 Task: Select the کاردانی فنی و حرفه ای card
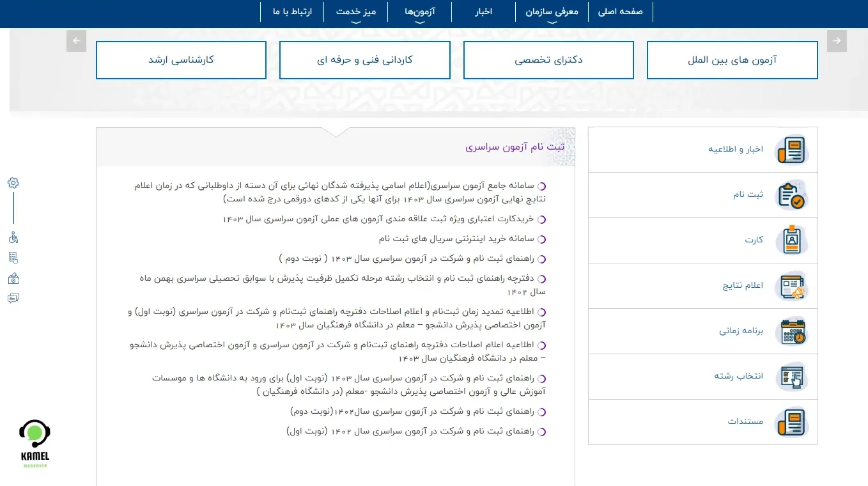pos(365,60)
